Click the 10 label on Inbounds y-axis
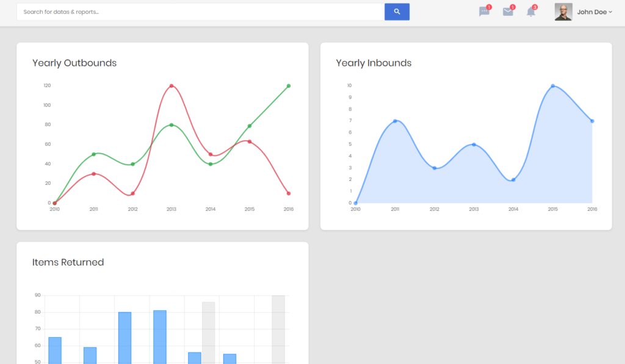The image size is (625, 364). coord(350,85)
